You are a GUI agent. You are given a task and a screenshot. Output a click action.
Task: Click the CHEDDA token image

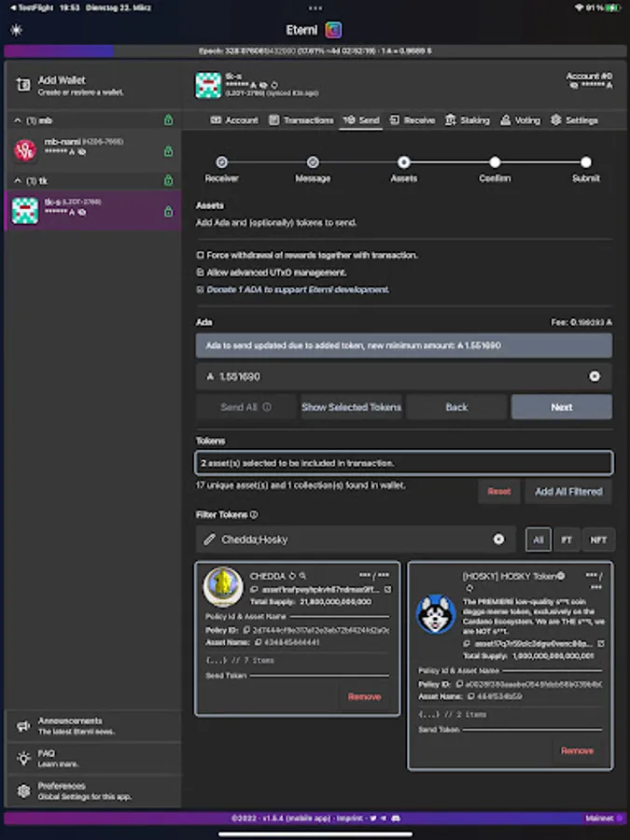click(x=223, y=587)
